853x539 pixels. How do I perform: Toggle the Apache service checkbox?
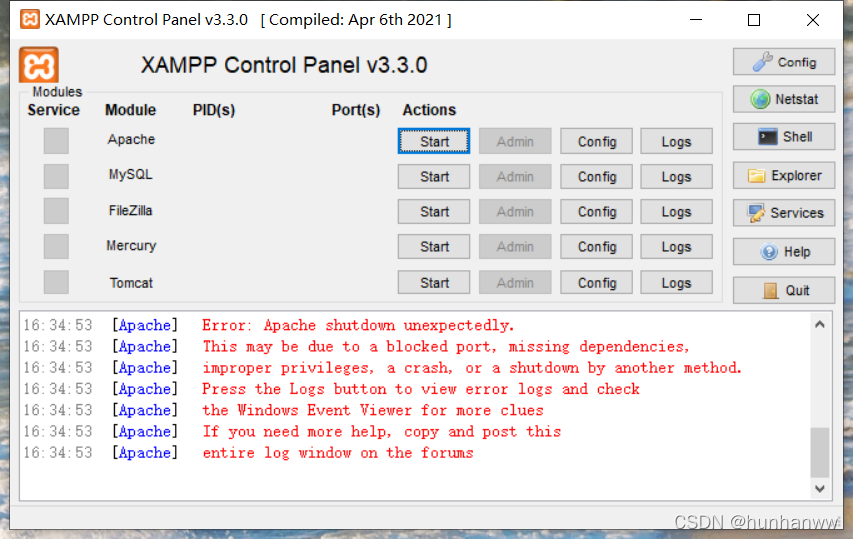click(x=56, y=141)
